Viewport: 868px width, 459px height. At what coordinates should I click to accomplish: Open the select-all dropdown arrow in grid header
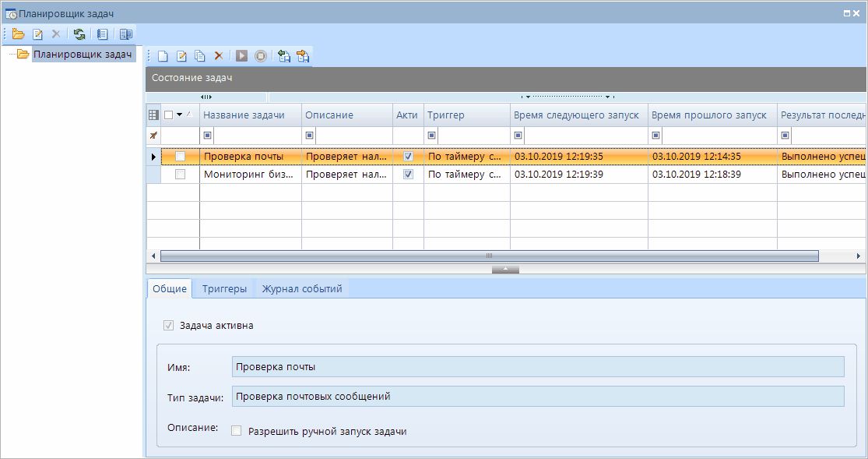[179, 115]
